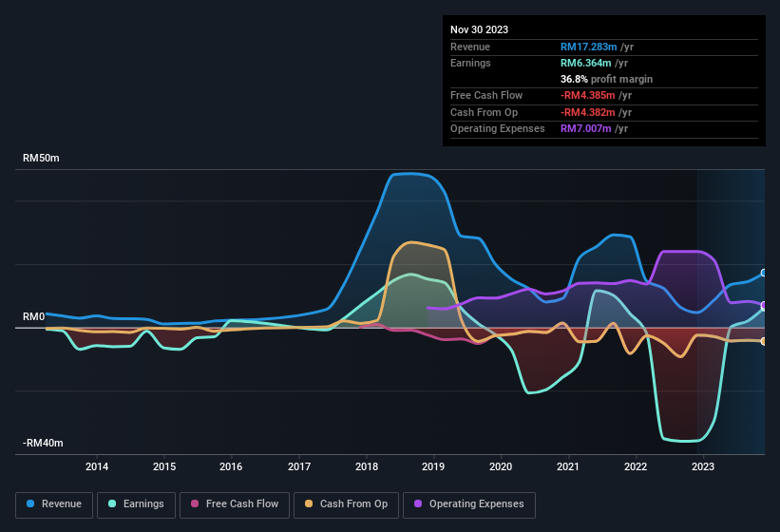The height and width of the screenshot is (532, 780).
Task: Toggle the Free Cash Flow legend button
Action: tap(235, 504)
